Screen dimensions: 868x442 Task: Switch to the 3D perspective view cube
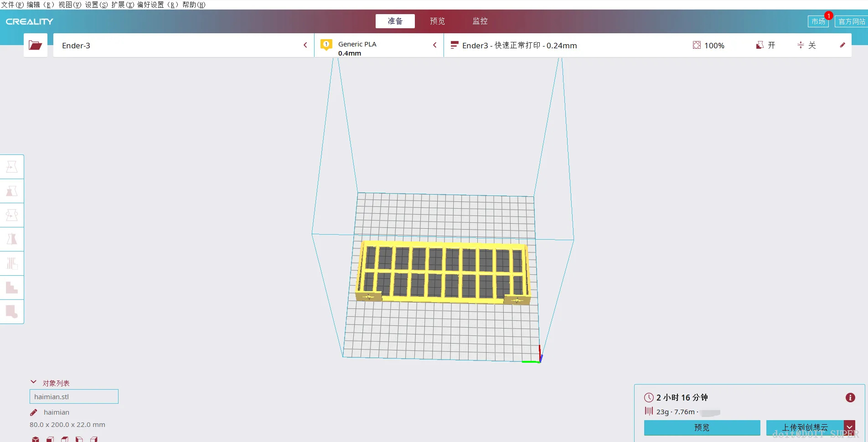(x=36, y=439)
